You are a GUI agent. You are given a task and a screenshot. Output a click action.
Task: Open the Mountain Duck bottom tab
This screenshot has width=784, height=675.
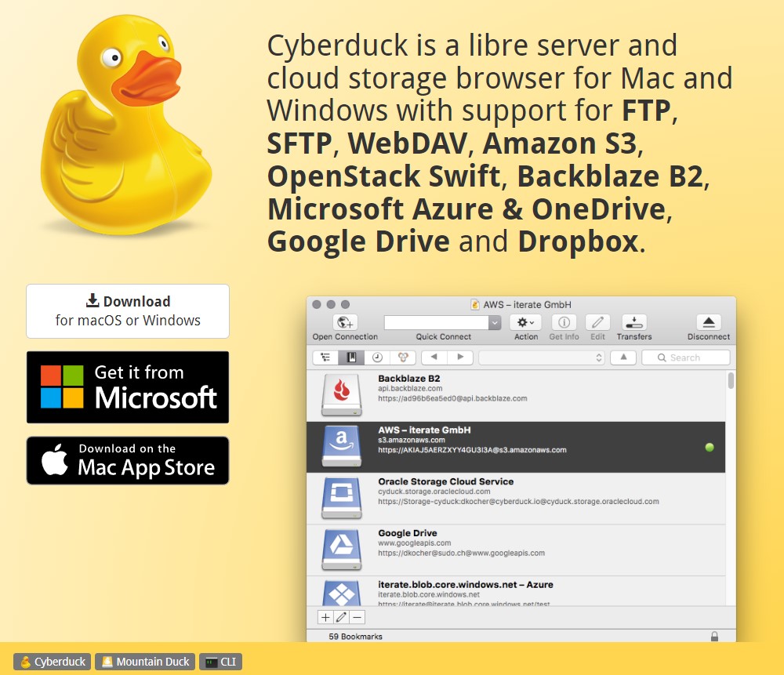coord(145,662)
